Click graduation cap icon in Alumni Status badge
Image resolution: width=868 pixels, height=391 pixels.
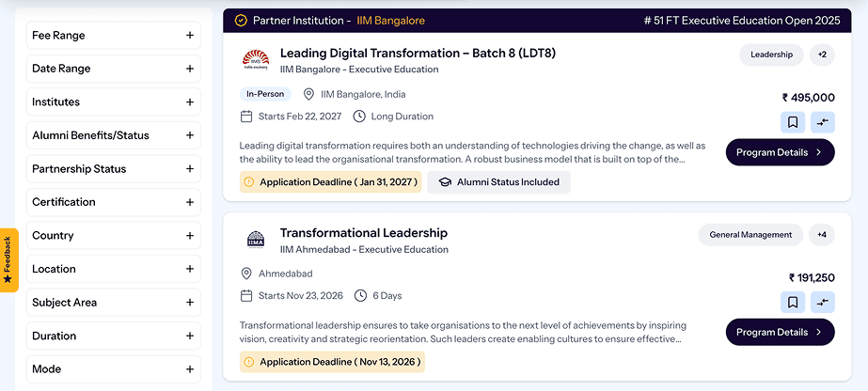point(445,182)
